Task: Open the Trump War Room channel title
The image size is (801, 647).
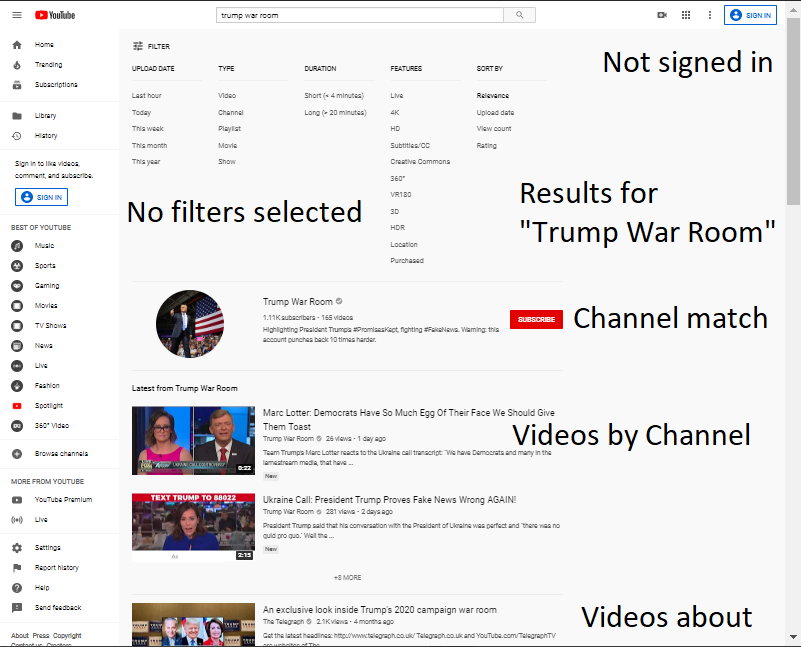Action: [x=298, y=302]
